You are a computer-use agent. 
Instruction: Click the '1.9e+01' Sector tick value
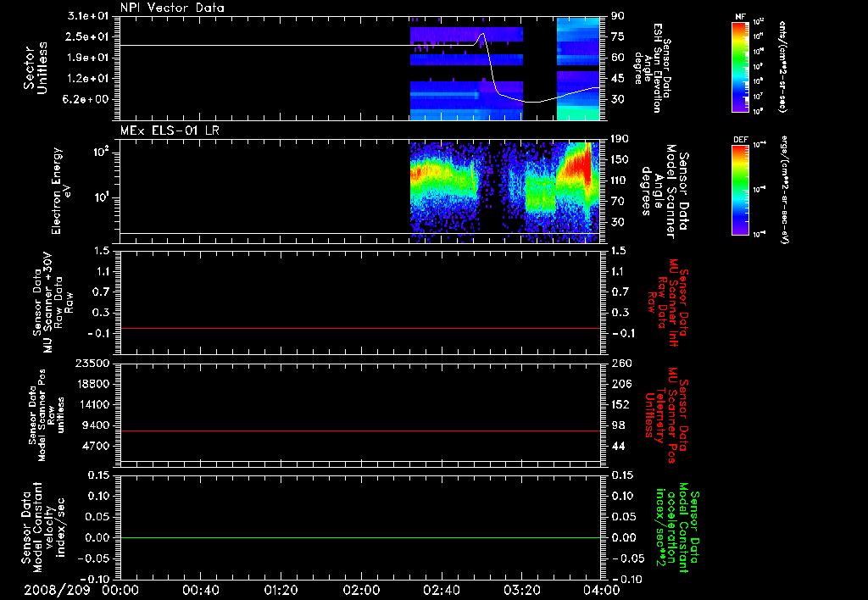pyautogui.click(x=88, y=58)
